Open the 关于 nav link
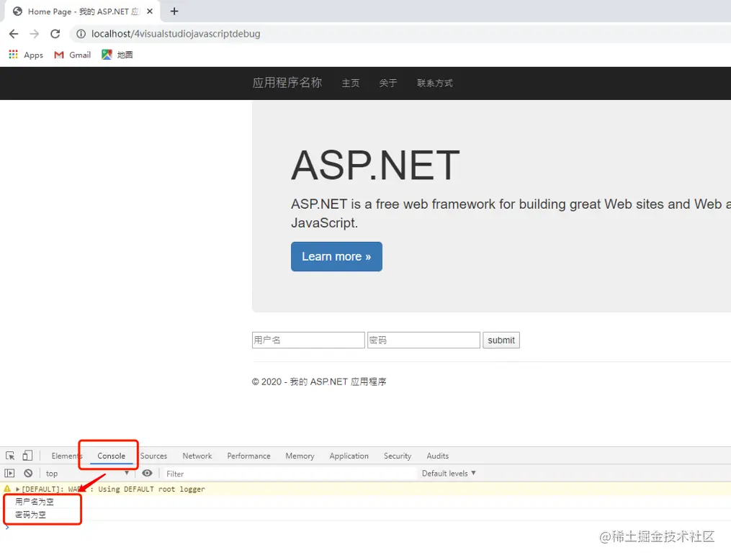 click(x=388, y=83)
